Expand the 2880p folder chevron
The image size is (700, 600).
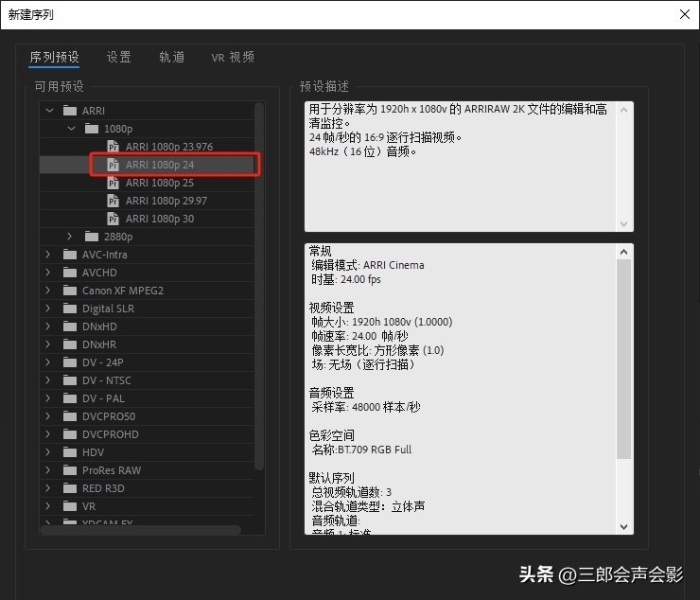pos(69,237)
